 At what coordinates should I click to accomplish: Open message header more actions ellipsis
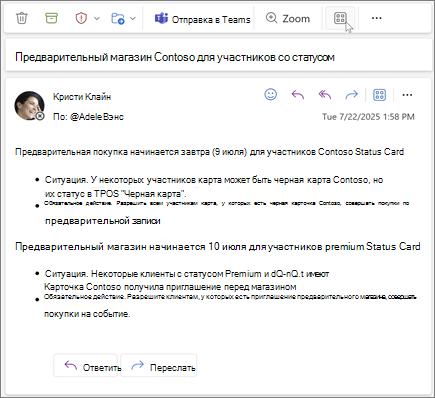(x=407, y=95)
